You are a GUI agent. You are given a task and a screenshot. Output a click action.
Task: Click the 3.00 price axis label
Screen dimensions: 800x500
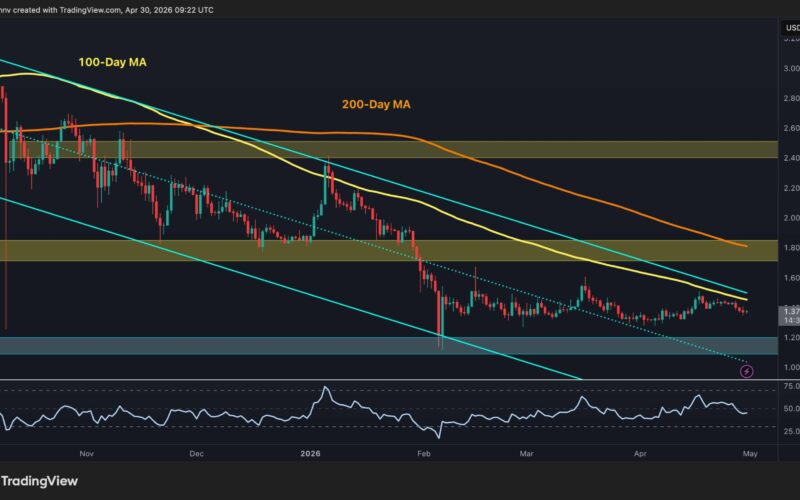click(791, 68)
